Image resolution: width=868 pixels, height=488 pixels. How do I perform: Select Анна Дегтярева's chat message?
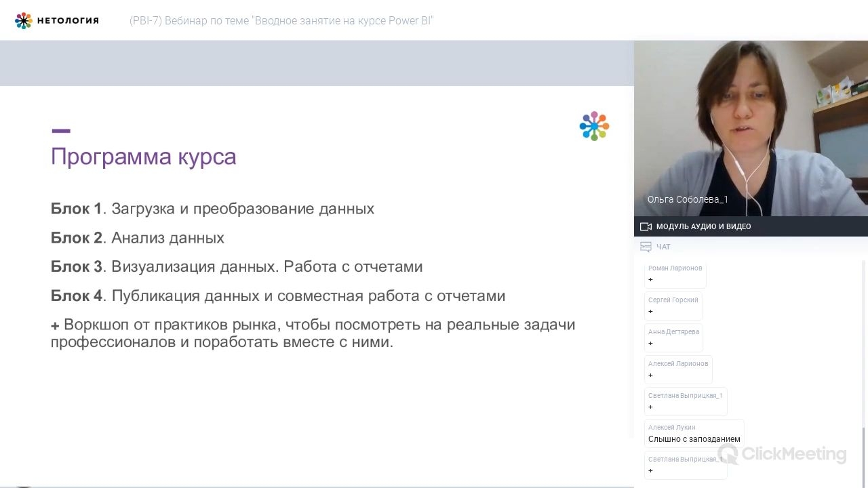click(674, 338)
